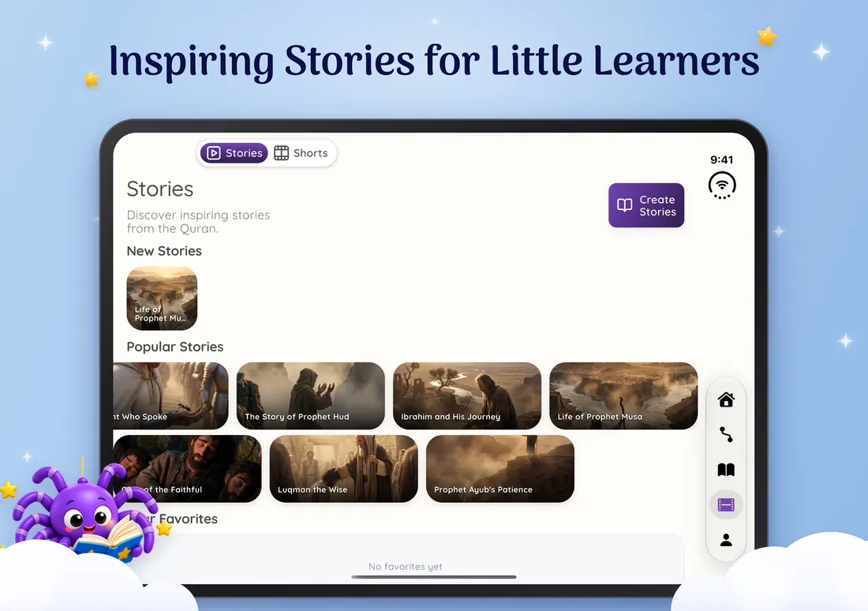Click the book icon in Create Stories
This screenshot has width=868, height=611.
click(624, 205)
